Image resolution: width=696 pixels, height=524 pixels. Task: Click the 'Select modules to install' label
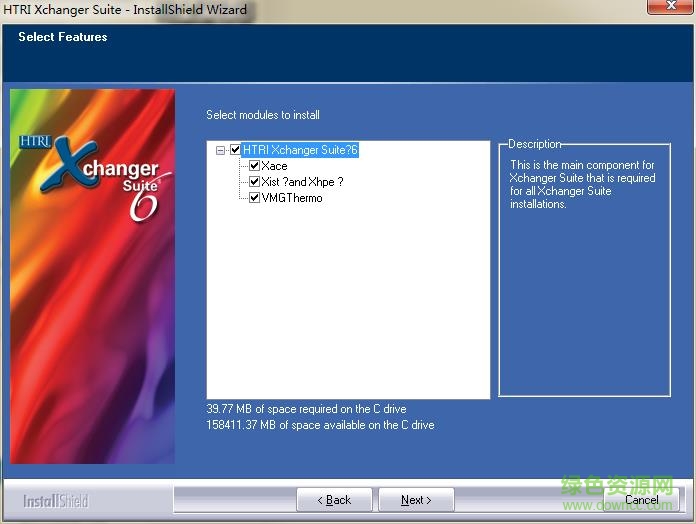pyautogui.click(x=263, y=115)
